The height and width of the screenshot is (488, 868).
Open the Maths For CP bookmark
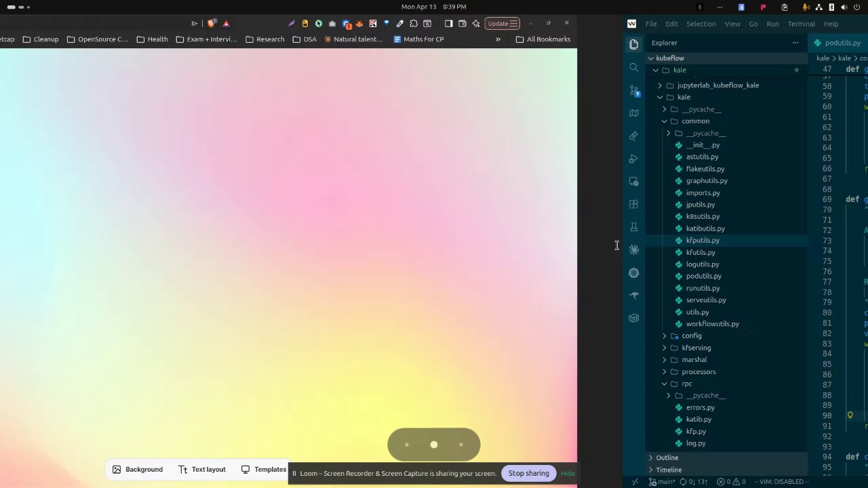point(418,39)
